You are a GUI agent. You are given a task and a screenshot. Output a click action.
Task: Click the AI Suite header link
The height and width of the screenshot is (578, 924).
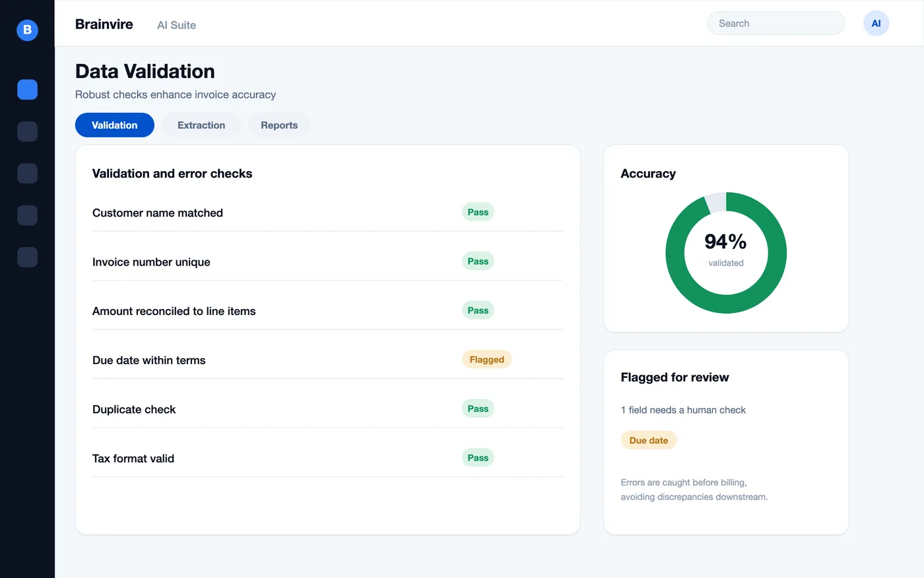click(x=176, y=25)
